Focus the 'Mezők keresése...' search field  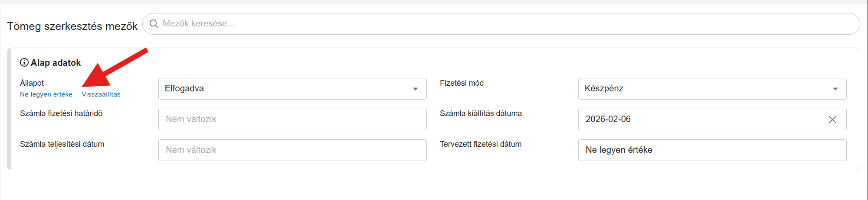pos(499,24)
